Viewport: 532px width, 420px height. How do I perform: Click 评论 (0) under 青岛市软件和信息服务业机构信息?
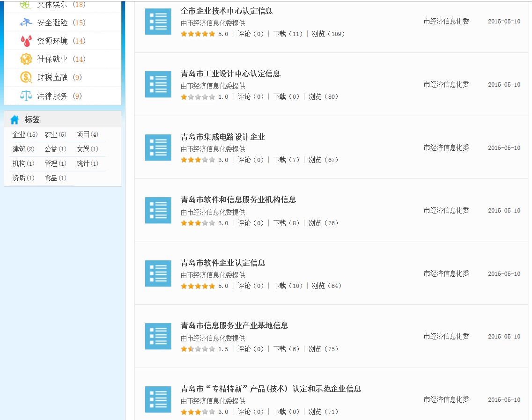[251, 223]
